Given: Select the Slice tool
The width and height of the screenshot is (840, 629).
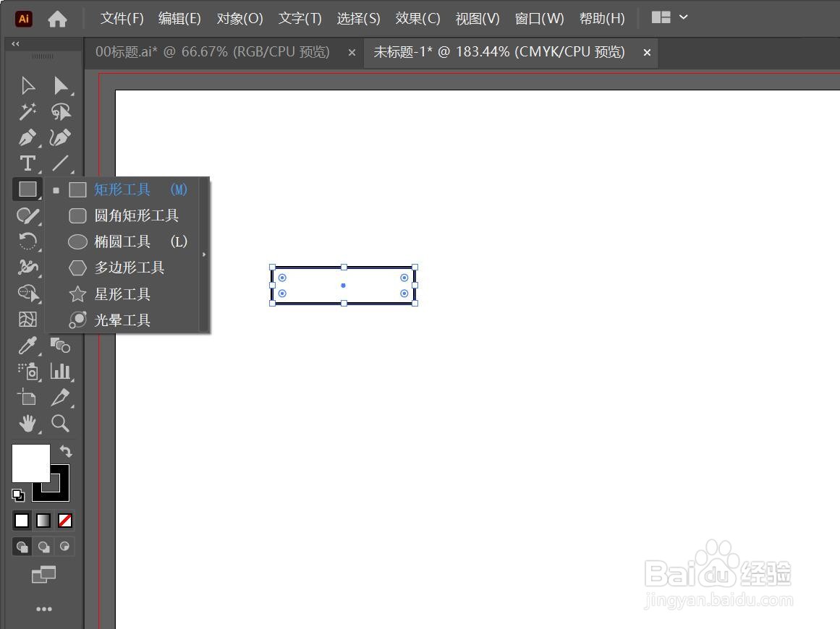Looking at the screenshot, I should (61, 397).
